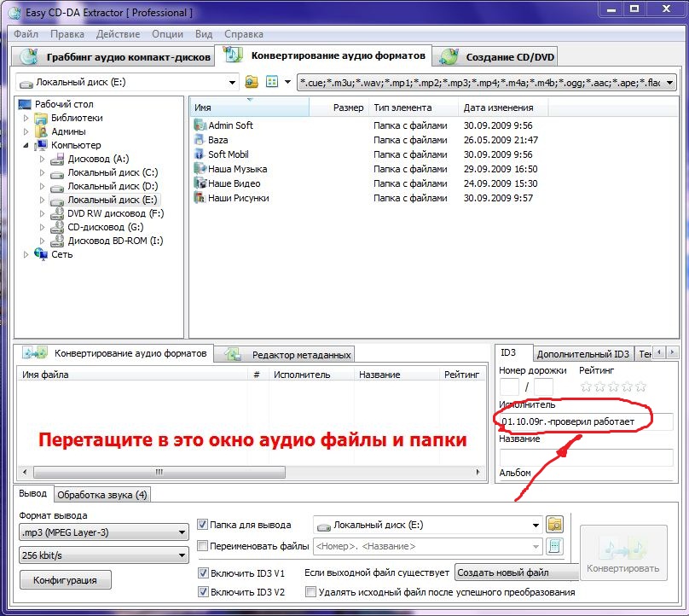Screen dimensions: 689x616
Task: Open the Файл menu
Action: [x=26, y=34]
